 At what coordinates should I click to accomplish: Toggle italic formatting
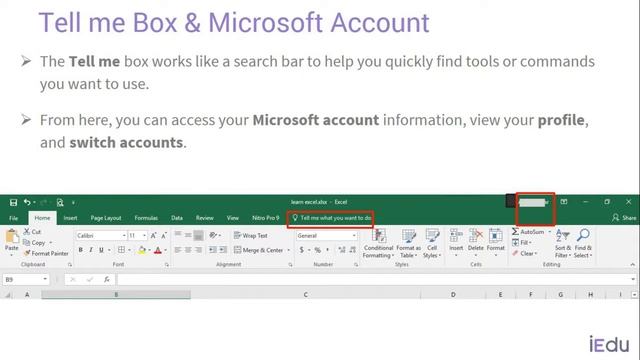tap(91, 250)
